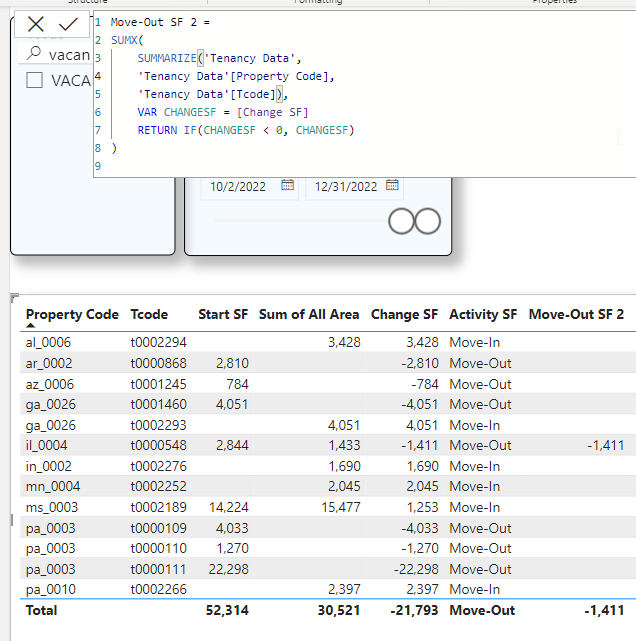Click the sort arrow under Property Code
Image resolution: width=636 pixels, height=641 pixels.
pyautogui.click(x=30, y=325)
